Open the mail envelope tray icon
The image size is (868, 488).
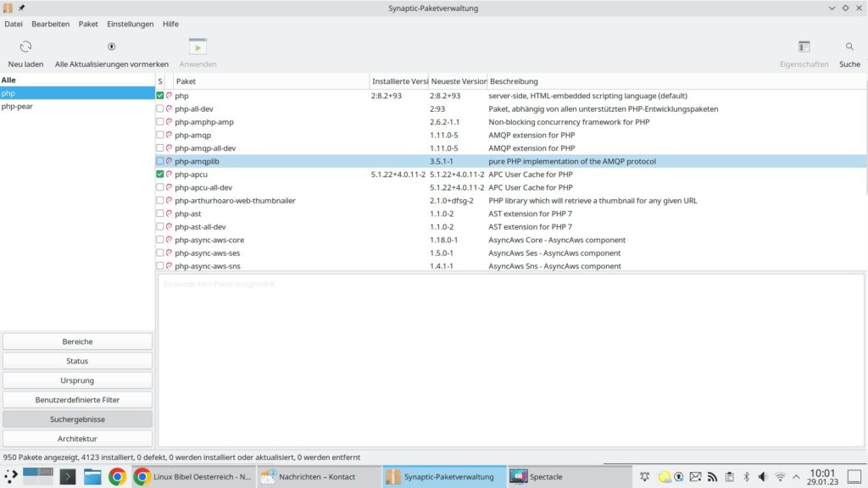pos(696,476)
